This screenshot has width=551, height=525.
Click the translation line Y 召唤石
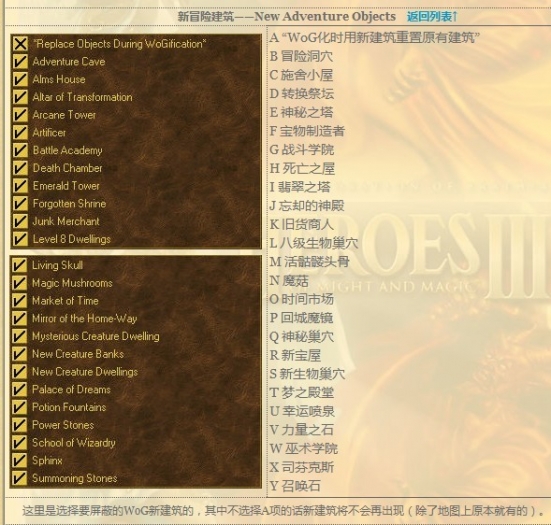click(x=295, y=486)
